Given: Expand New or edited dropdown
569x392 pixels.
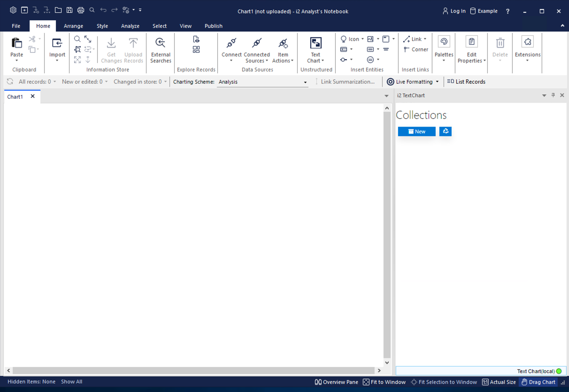Looking at the screenshot, I should (x=106, y=82).
